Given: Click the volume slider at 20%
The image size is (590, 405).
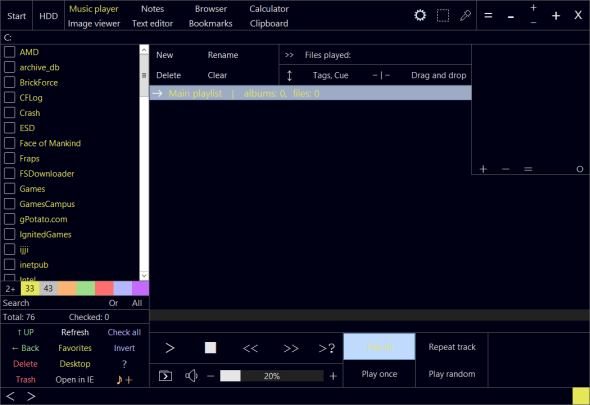Looking at the screenshot, I should click(272, 376).
